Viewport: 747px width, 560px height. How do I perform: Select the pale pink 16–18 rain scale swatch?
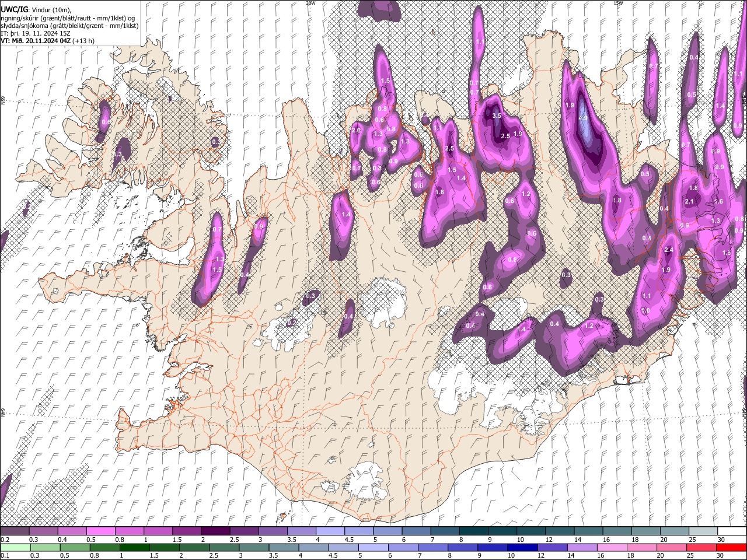coord(613,547)
